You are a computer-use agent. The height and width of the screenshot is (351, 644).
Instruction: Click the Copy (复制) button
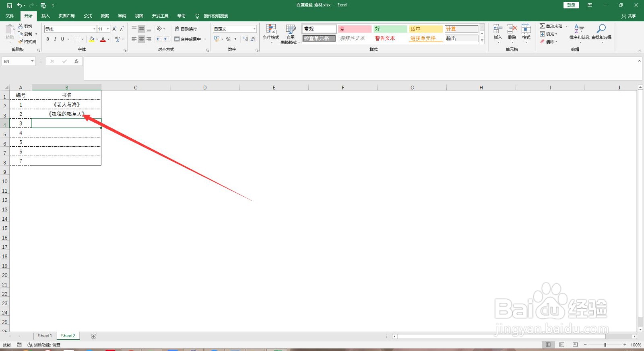(x=25, y=34)
